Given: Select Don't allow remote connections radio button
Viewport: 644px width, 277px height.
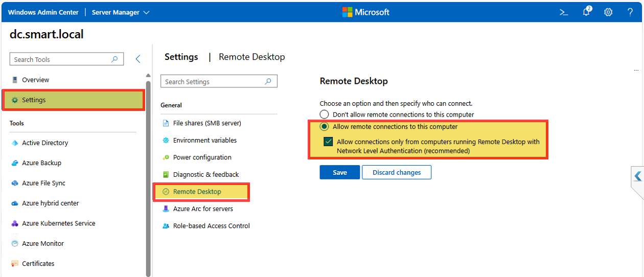Looking at the screenshot, I should [324, 114].
